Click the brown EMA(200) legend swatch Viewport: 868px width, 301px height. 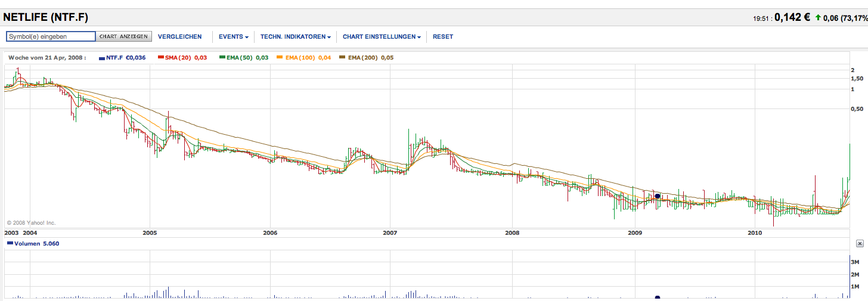[x=342, y=58]
